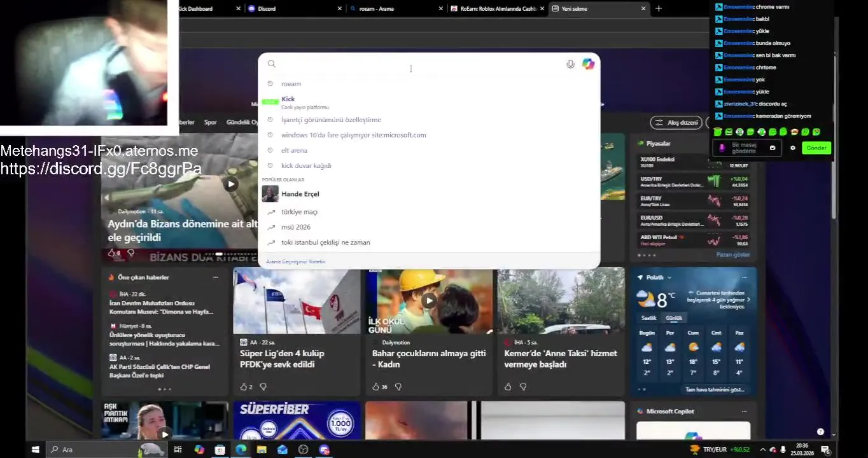Click the help question mark icon
868x458 pixels.
tap(820, 432)
